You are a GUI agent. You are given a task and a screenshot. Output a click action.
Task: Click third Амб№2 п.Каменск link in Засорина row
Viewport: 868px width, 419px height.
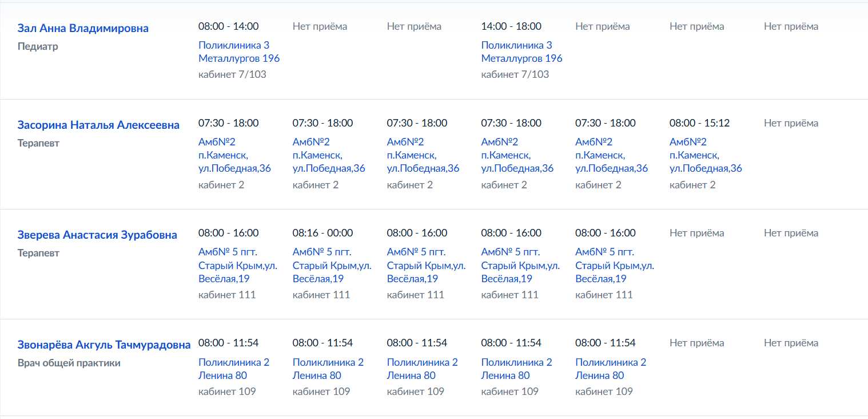coord(423,155)
